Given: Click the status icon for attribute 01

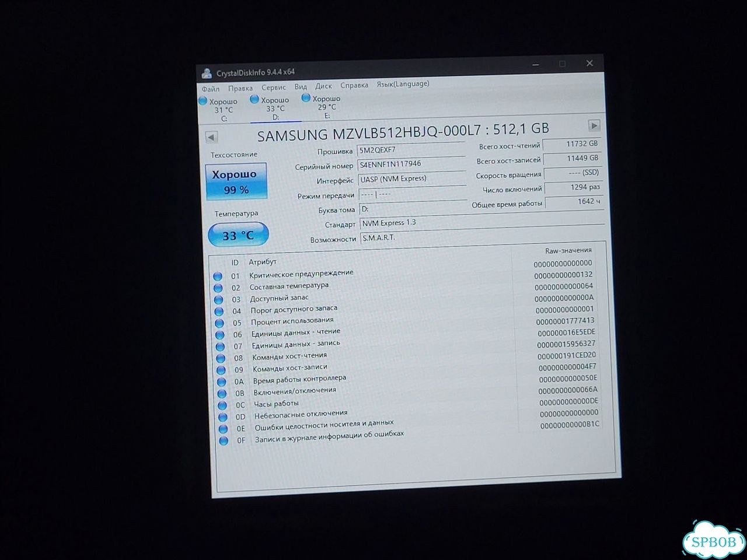Looking at the screenshot, I should coord(218,276).
